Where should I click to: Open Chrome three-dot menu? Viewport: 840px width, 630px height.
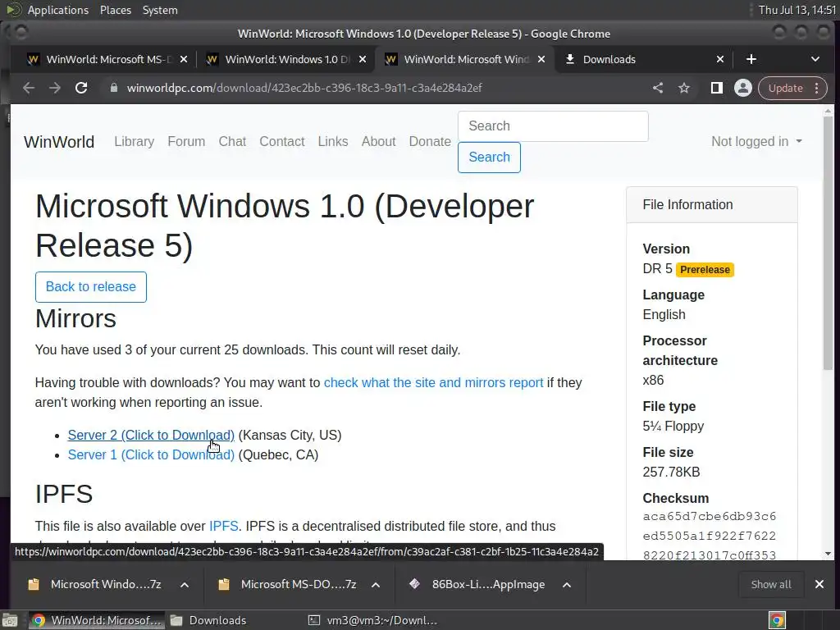816,88
